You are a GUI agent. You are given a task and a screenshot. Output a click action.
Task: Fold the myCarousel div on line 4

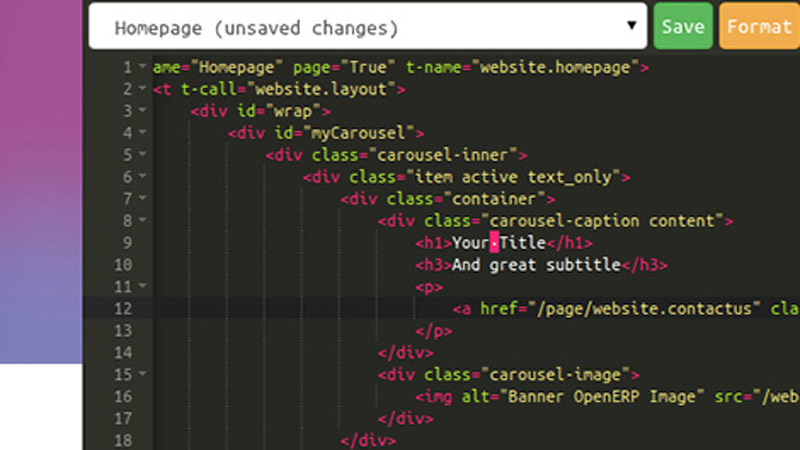click(x=143, y=133)
